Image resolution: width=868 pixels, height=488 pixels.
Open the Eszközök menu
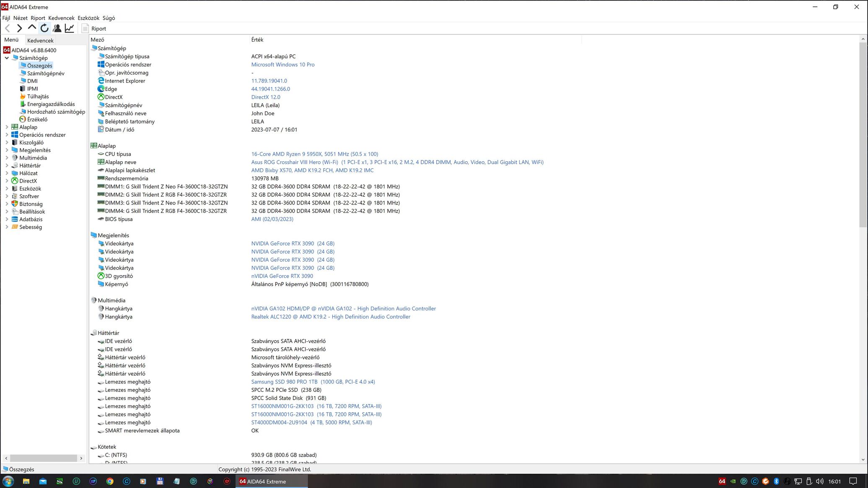point(88,18)
